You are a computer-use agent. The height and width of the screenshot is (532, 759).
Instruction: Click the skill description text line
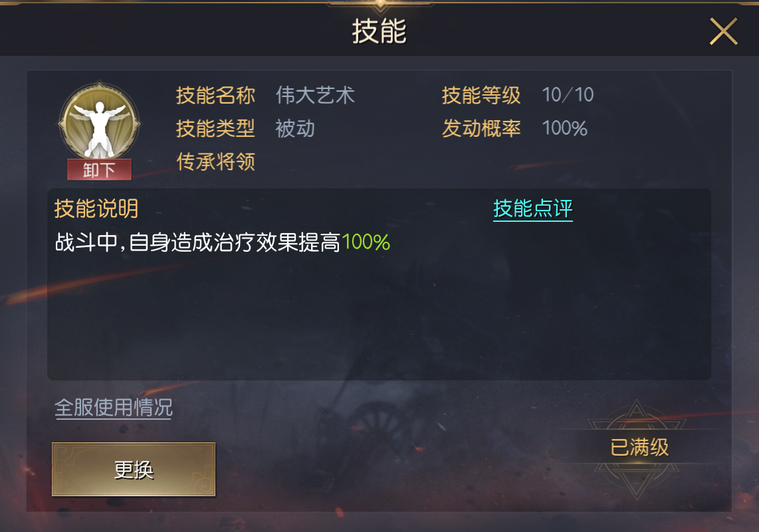(x=222, y=242)
